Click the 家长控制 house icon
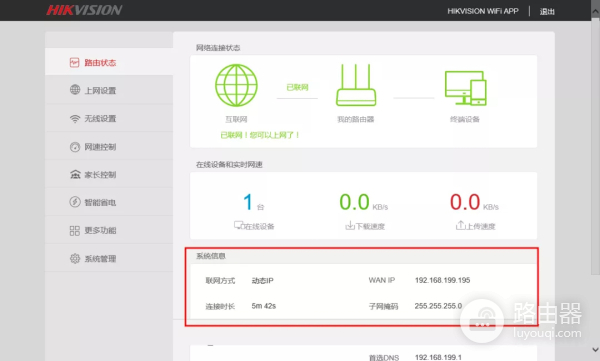This screenshot has width=600, height=361. tap(75, 175)
